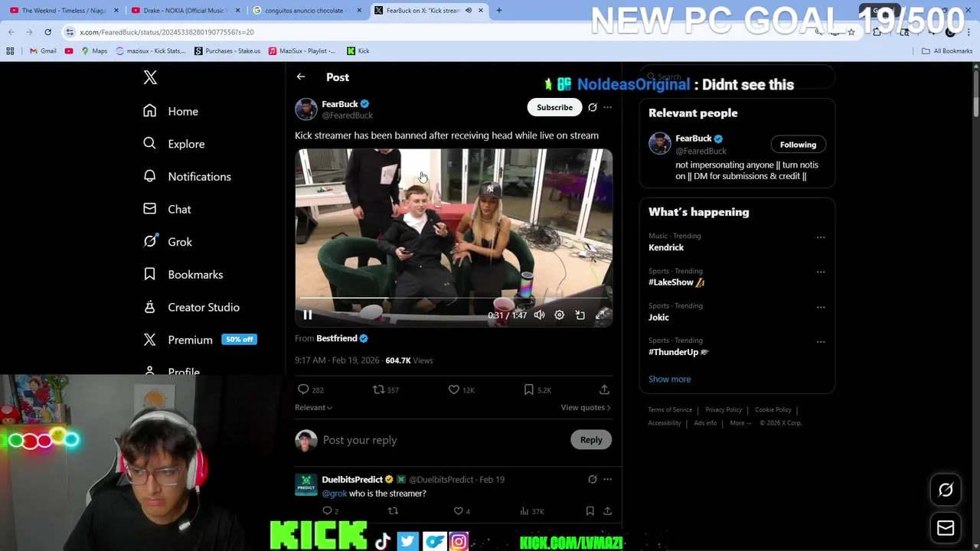
Task: Open more options for #LakeShow trend
Action: 821,272
